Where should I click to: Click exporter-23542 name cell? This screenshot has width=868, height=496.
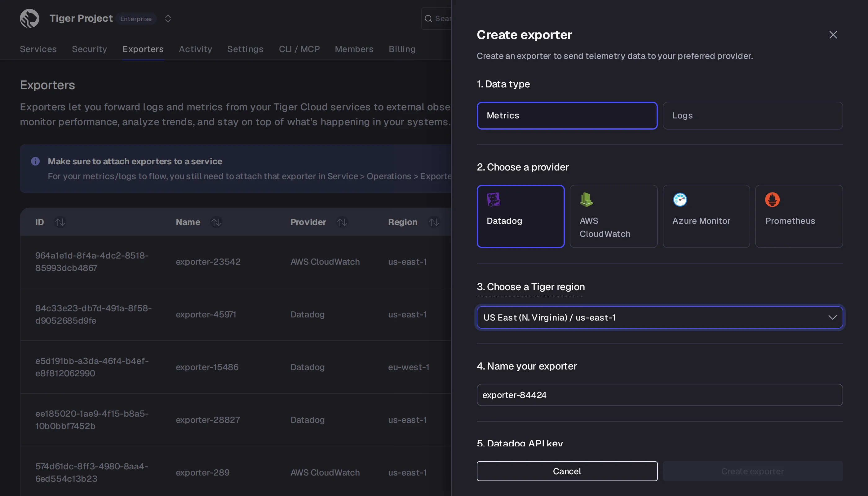coord(208,262)
